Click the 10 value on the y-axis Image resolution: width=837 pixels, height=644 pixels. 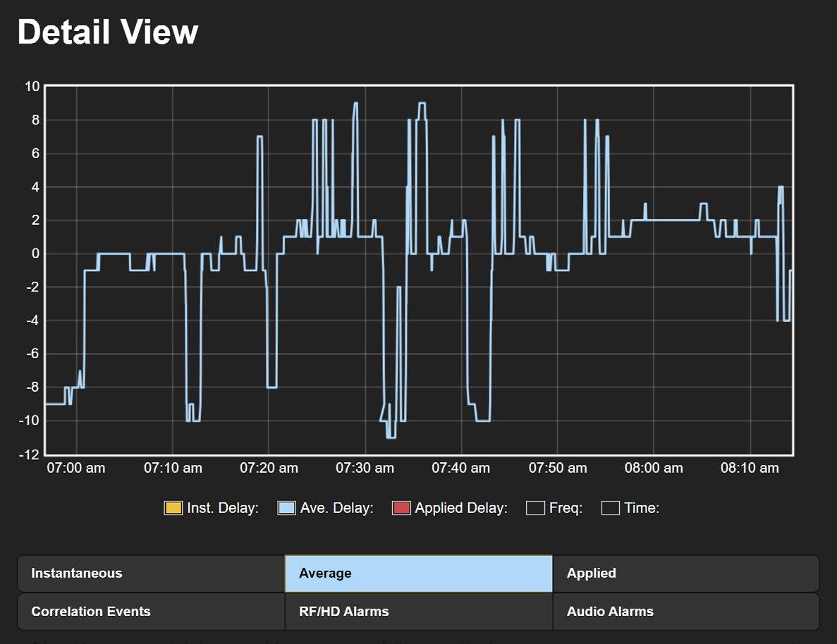pyautogui.click(x=32, y=87)
